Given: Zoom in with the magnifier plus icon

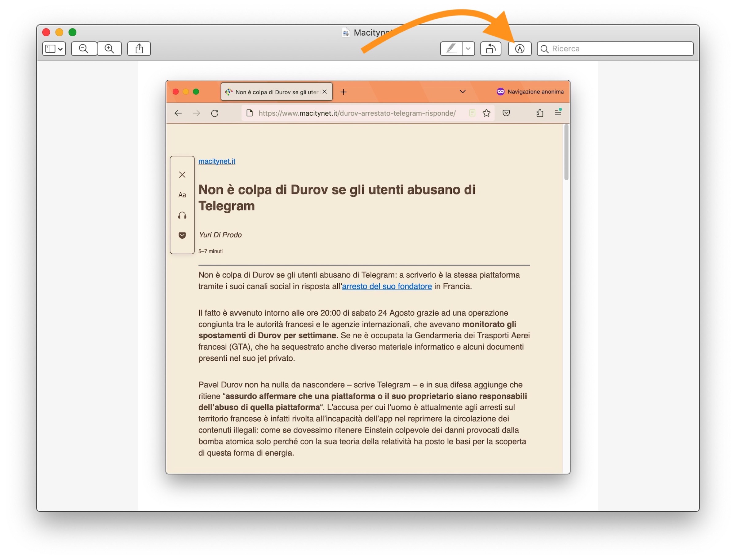Looking at the screenshot, I should coord(109,49).
